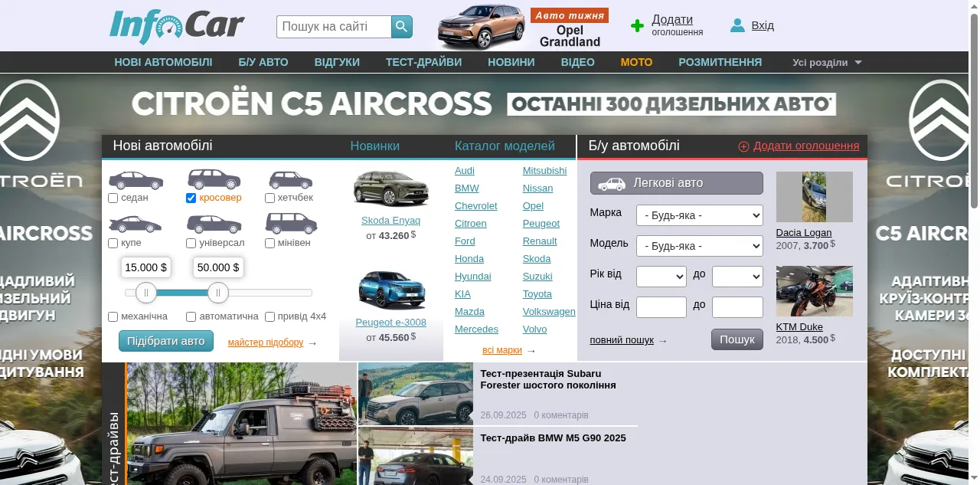
Task: Open МОТО menu item
Action: [x=636, y=62]
